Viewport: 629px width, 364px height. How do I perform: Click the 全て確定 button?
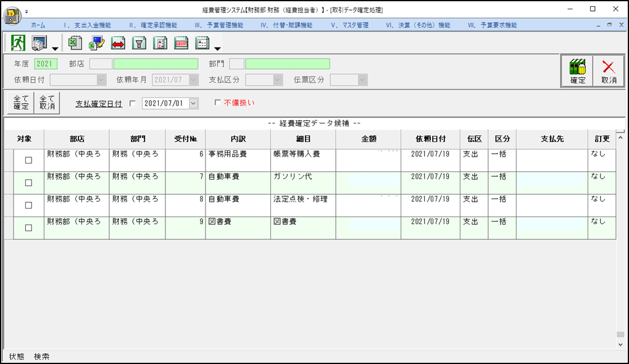pyautogui.click(x=21, y=102)
